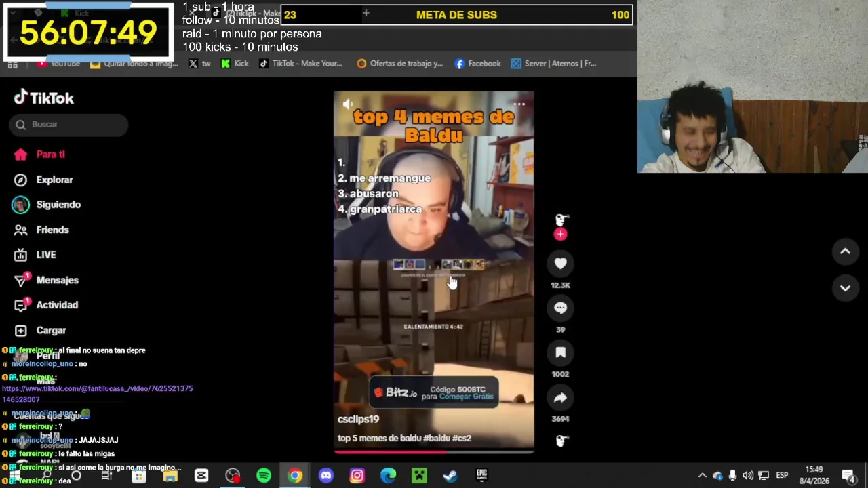Open File Explorer from the taskbar
This screenshot has width=868, height=488.
(170, 476)
